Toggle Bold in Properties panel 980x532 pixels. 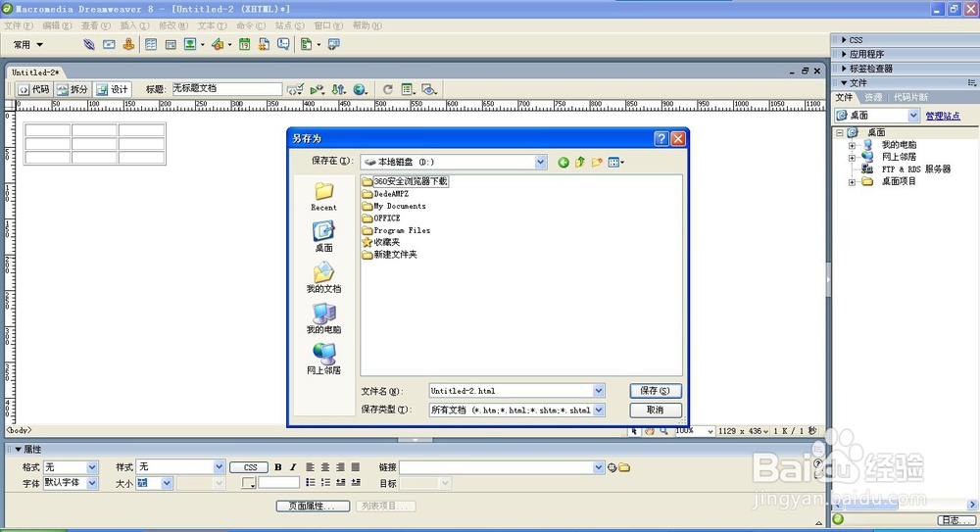point(278,467)
